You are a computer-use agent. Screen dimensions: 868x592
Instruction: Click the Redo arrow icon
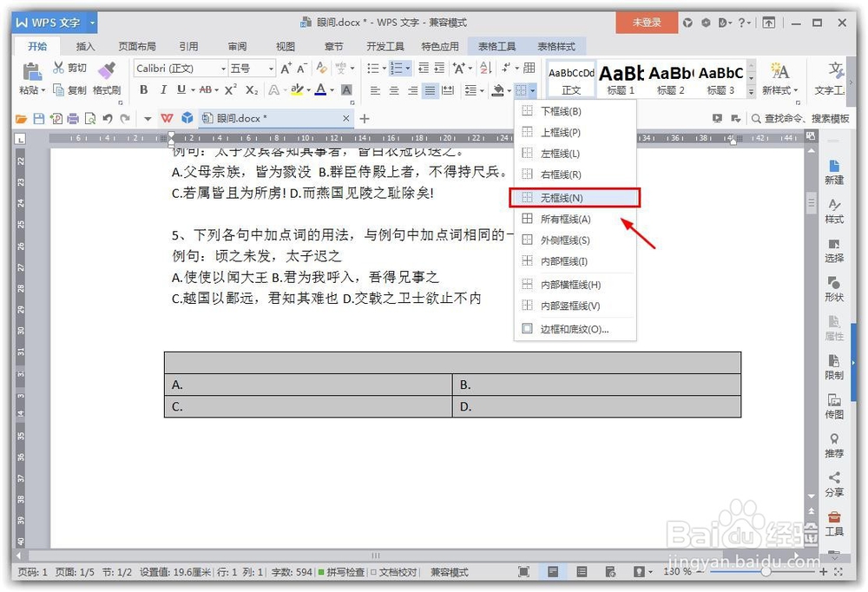(x=125, y=119)
